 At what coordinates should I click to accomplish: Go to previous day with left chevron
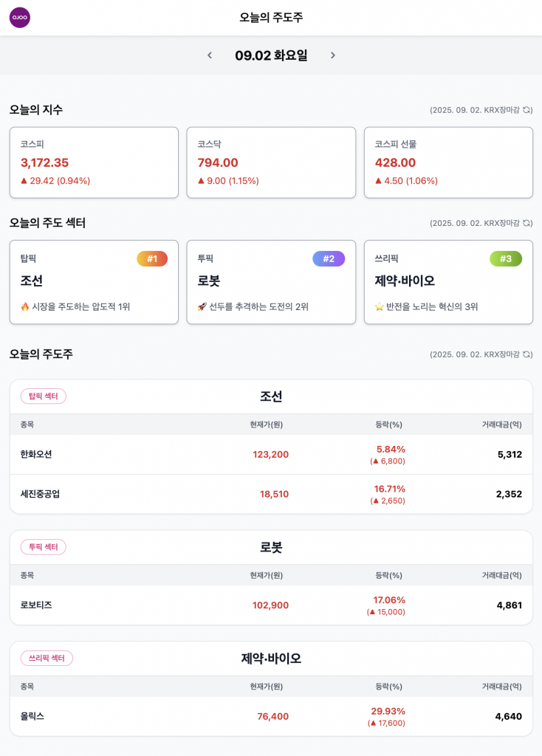[x=210, y=55]
